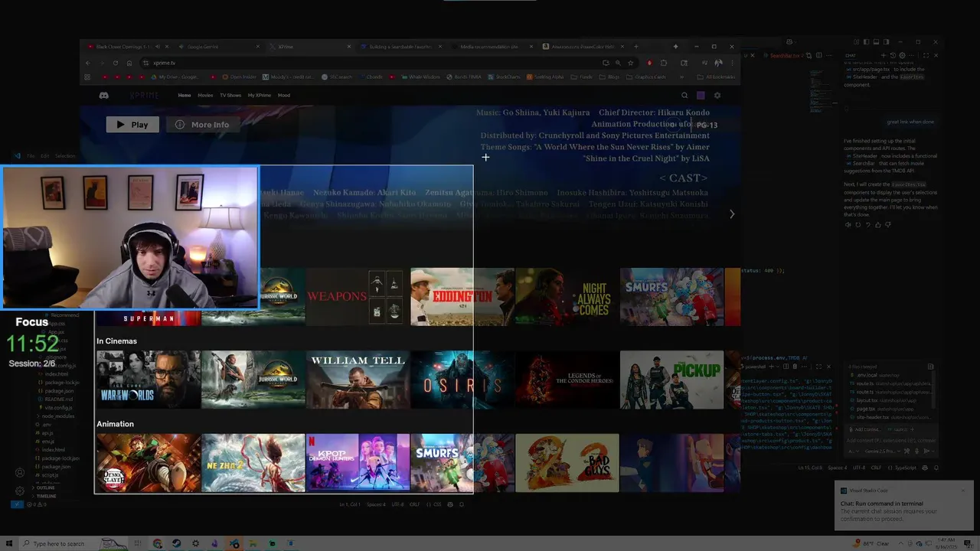Switch to the Black Clover Openings browser tab

point(126,47)
